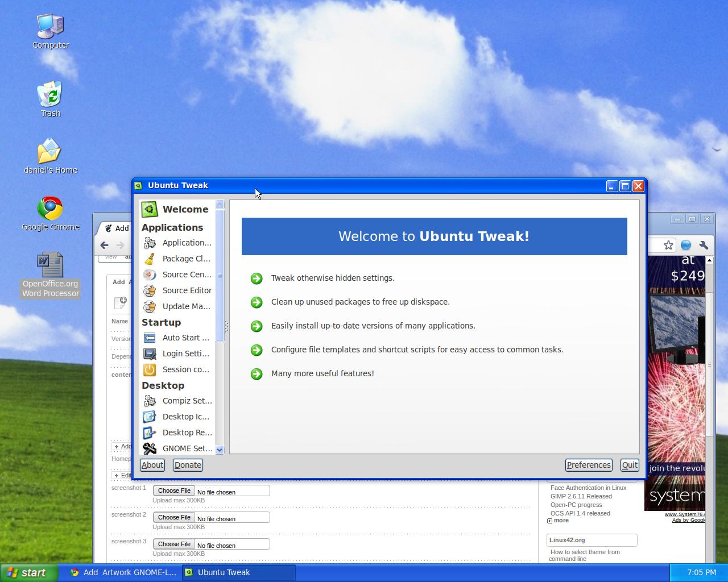Go back in Chrome window
728x582 pixels.
click(x=104, y=245)
